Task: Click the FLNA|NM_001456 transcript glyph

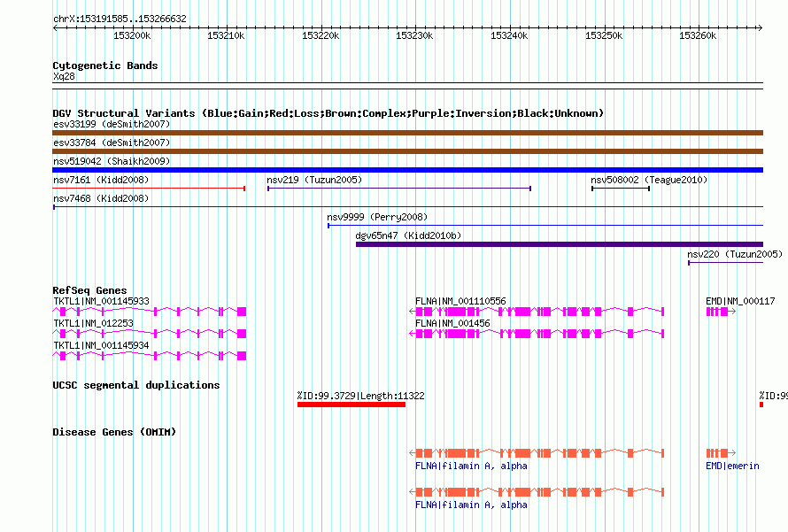Action: click(x=537, y=334)
